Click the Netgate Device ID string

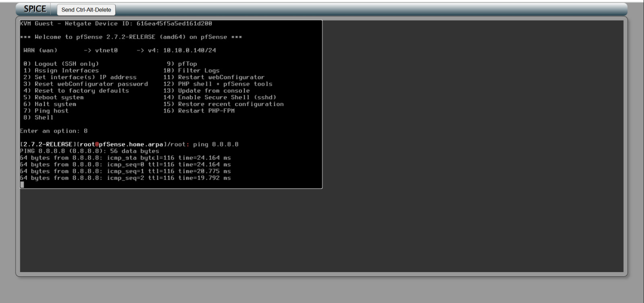coord(174,24)
